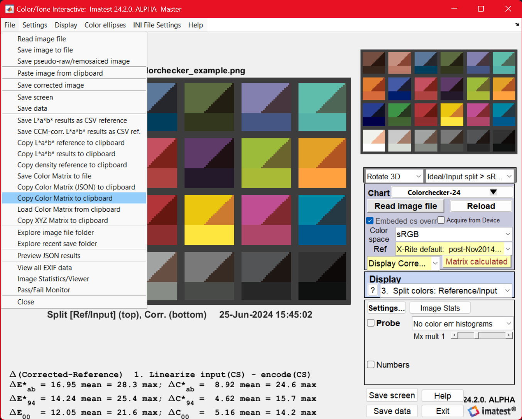
Task: Click the Mx mult slider track
Action: click(x=481, y=336)
